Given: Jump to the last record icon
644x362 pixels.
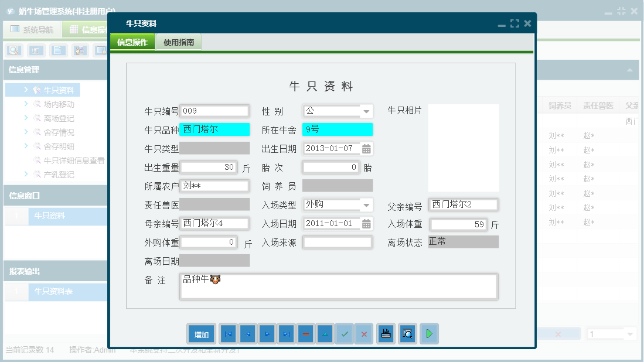Looking at the screenshot, I should click(x=286, y=334).
